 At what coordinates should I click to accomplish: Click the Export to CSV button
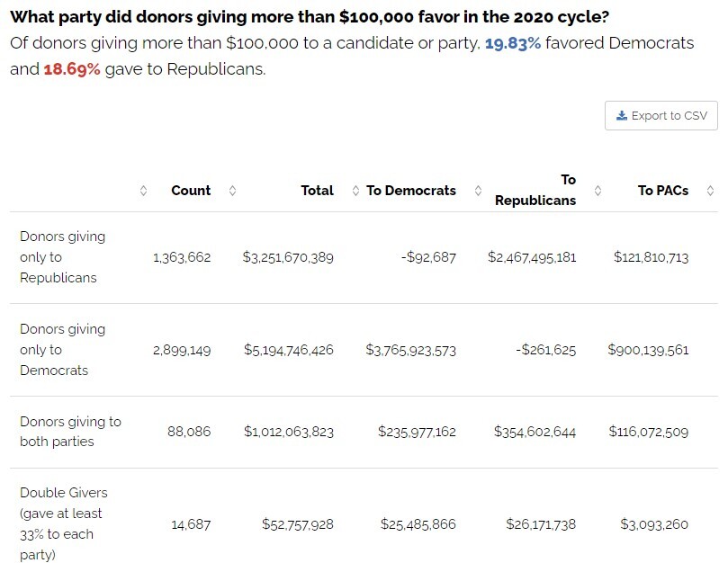pyautogui.click(x=661, y=116)
